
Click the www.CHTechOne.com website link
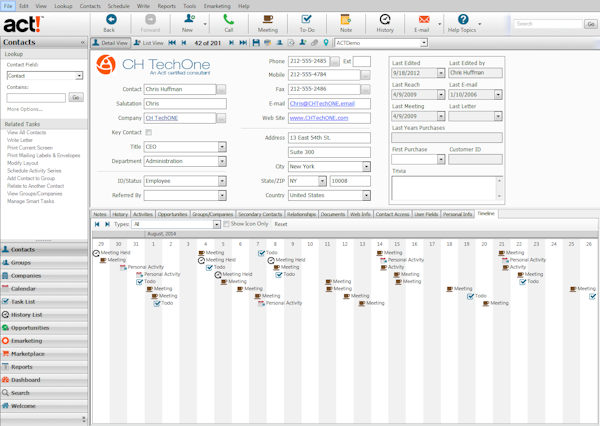point(320,118)
